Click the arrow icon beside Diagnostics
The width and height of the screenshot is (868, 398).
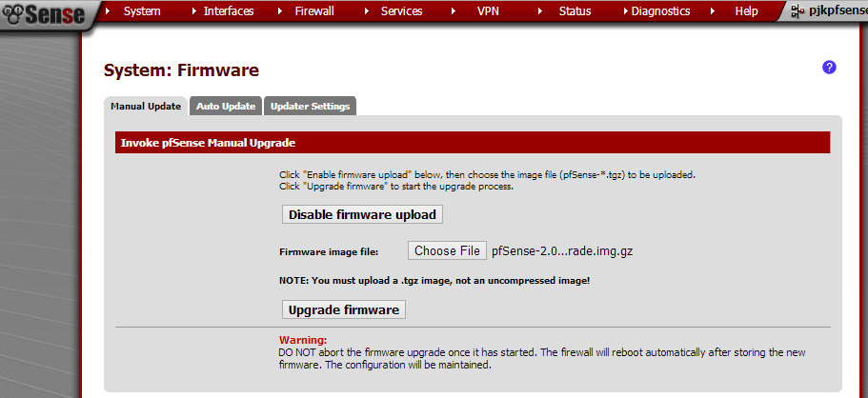624,11
